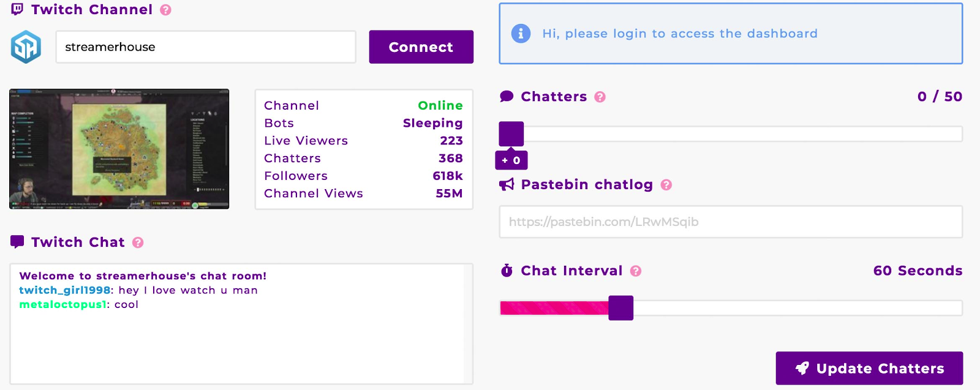Open the Chatters help question mark
Screen dimensions: 980x390
pyautogui.click(x=600, y=97)
